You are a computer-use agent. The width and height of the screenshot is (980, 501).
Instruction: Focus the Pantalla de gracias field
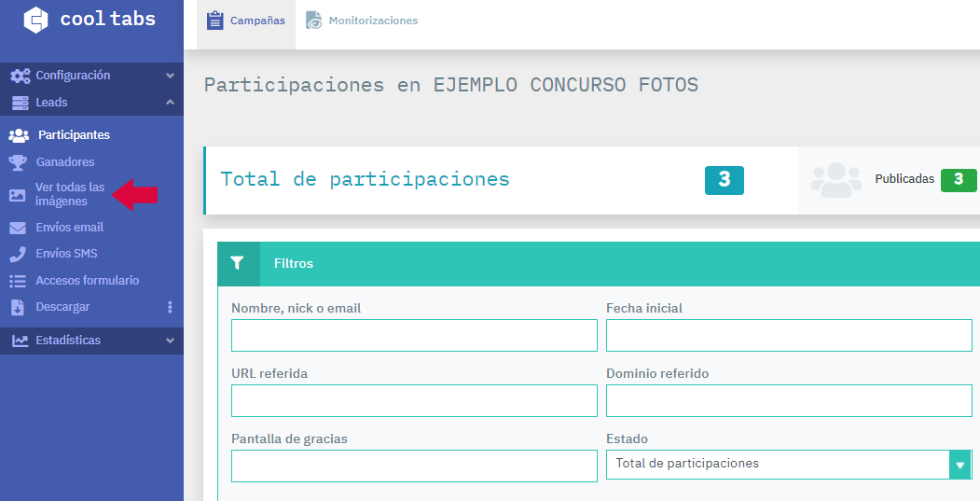pyautogui.click(x=414, y=466)
